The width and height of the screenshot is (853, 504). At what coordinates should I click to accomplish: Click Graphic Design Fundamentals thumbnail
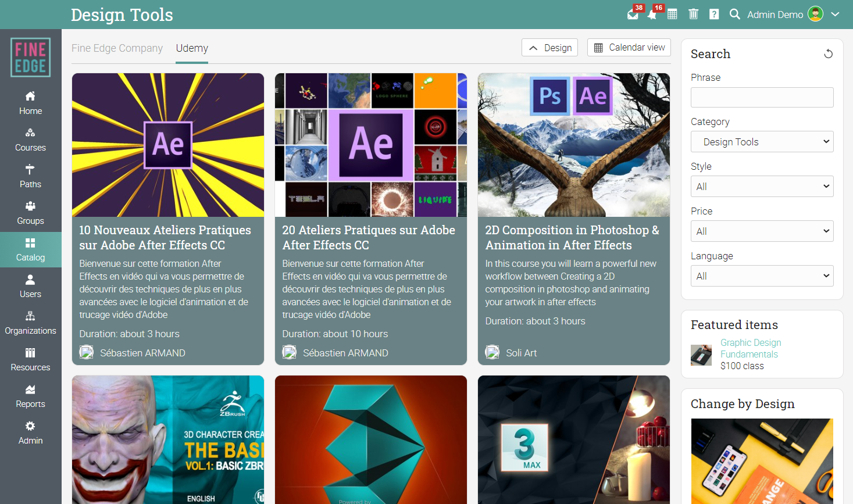(701, 355)
